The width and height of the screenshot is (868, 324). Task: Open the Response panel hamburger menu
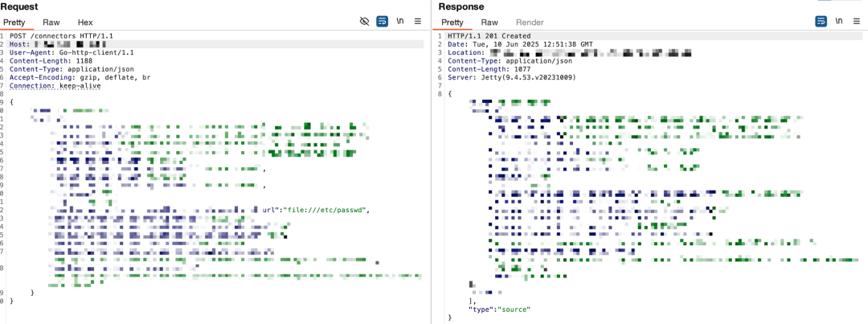857,22
